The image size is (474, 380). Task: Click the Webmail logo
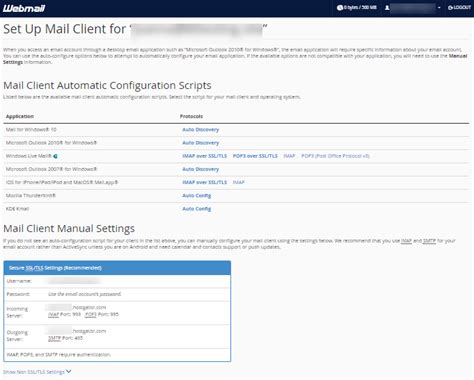[x=24, y=8]
